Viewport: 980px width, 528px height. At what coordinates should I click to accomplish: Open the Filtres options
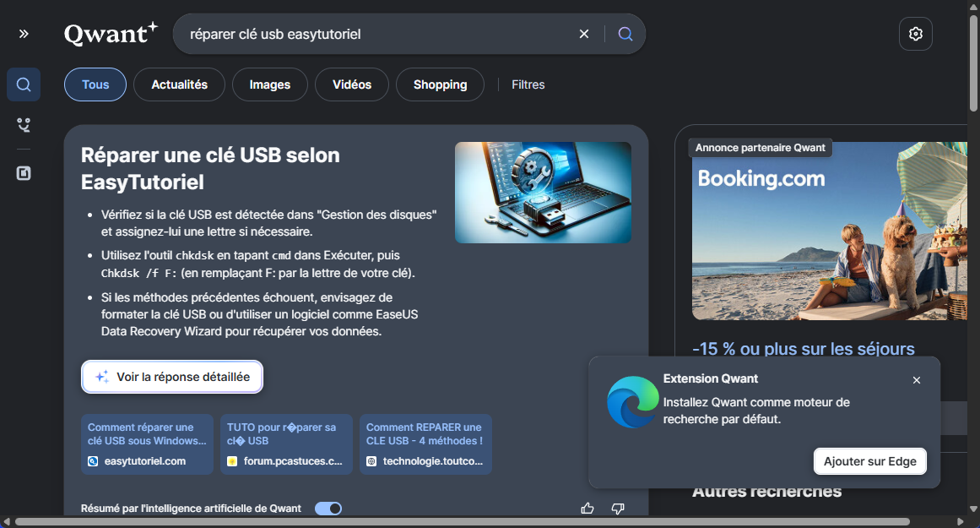coord(528,84)
